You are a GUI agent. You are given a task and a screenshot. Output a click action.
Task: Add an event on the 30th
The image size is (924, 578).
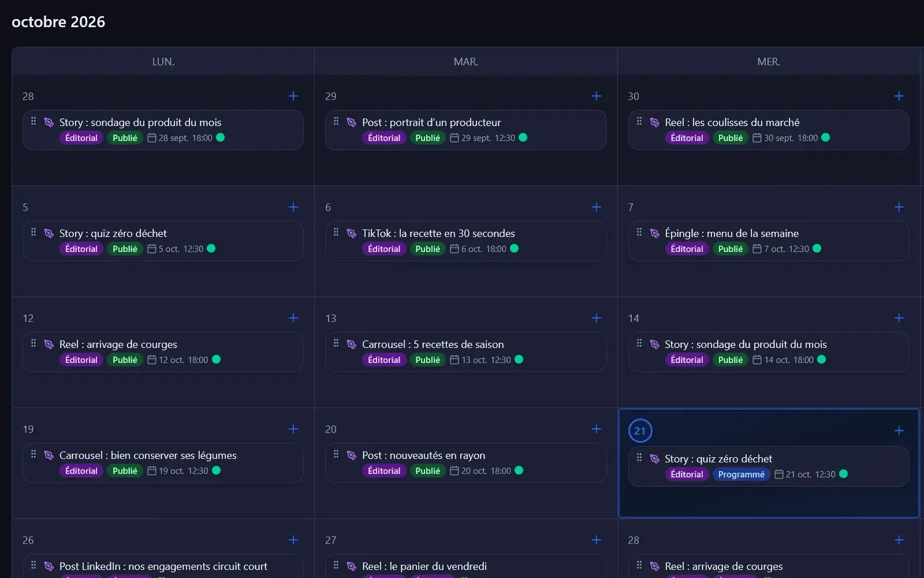point(899,96)
